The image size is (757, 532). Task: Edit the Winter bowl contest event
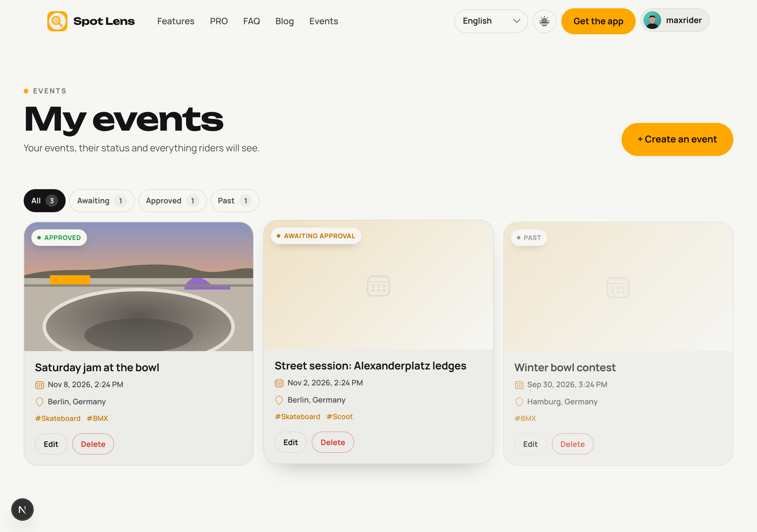530,444
